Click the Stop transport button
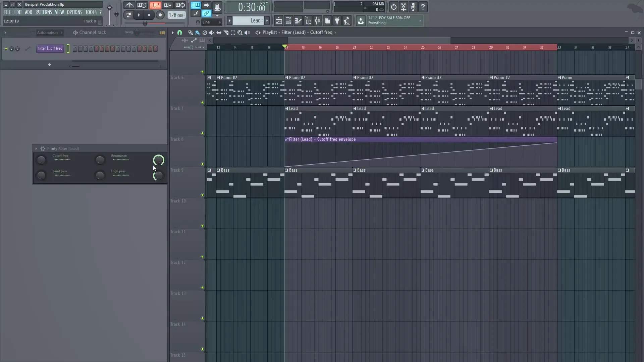644x362 pixels. [149, 15]
